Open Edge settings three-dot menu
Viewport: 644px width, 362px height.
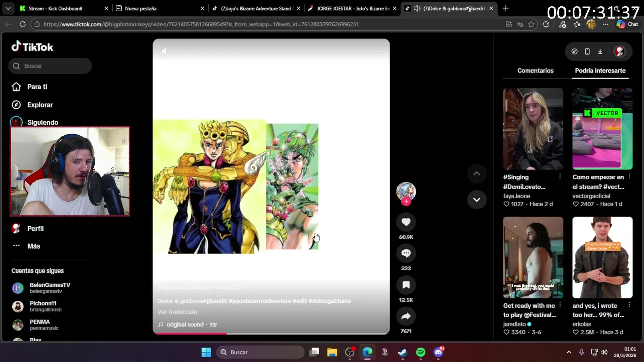pyautogui.click(x=605, y=24)
